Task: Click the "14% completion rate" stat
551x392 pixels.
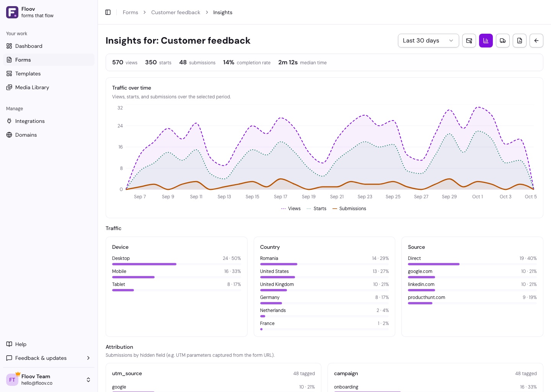Action: click(247, 62)
